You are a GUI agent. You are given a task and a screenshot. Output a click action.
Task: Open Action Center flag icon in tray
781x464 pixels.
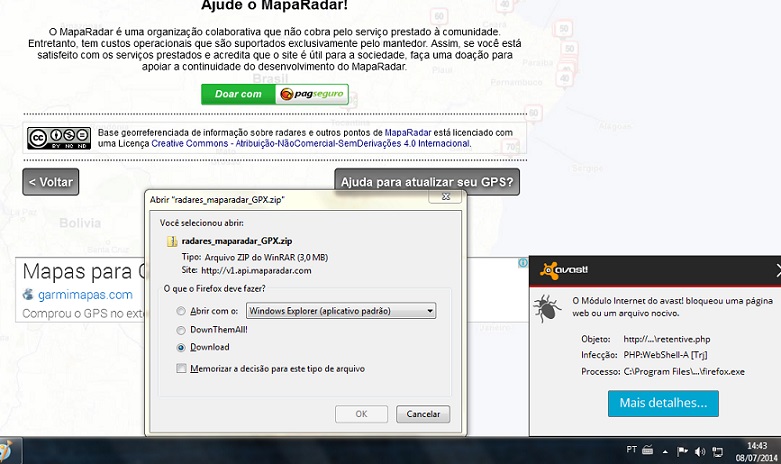[682, 452]
